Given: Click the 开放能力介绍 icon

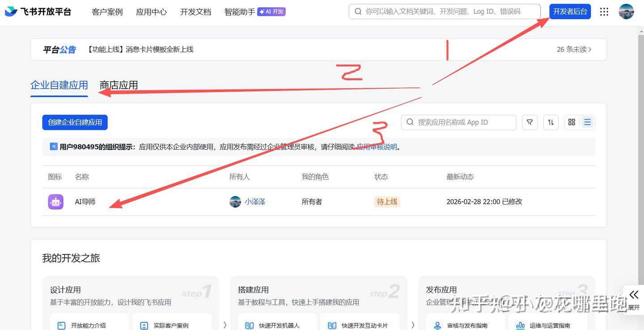Looking at the screenshot, I should (62, 326).
